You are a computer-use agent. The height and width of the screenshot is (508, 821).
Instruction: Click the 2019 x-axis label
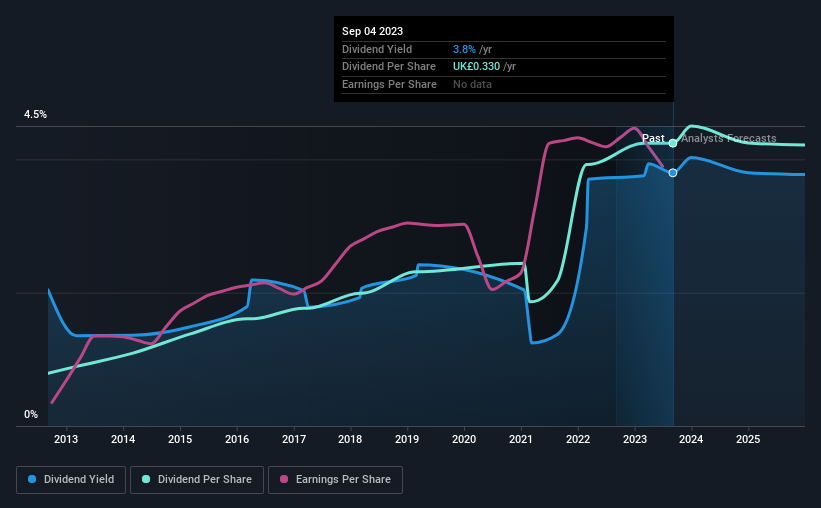[407, 439]
